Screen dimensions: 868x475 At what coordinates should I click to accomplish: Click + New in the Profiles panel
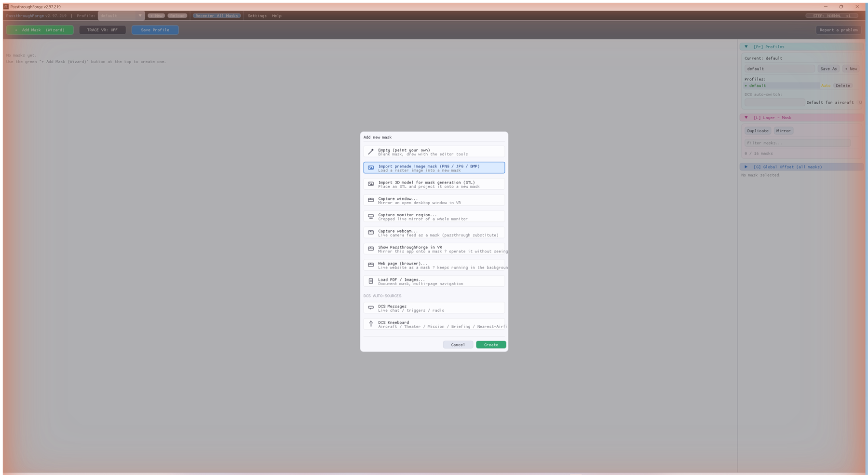[851, 69]
